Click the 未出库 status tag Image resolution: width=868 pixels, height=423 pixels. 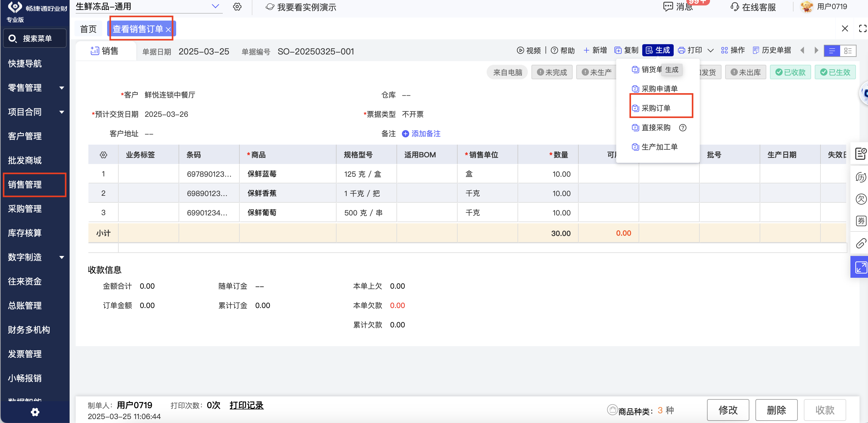tap(745, 72)
